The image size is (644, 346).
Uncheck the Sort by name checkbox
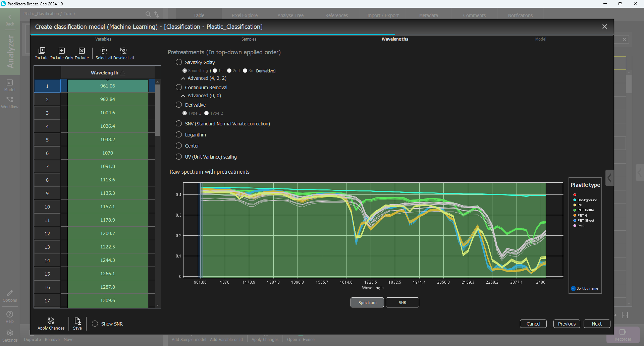click(573, 289)
